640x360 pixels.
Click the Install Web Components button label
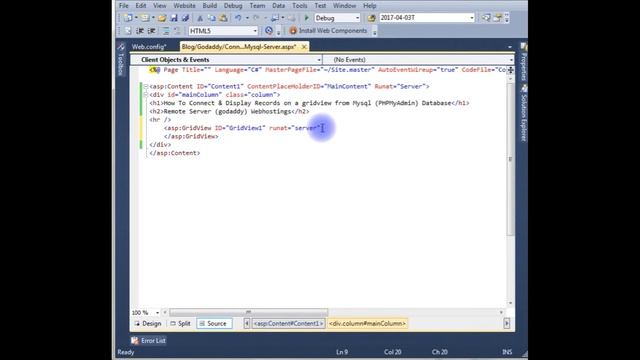pyautogui.click(x=333, y=31)
